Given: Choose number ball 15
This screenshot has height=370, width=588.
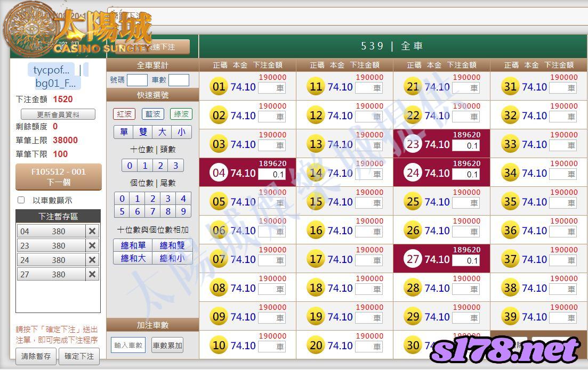Looking at the screenshot, I should pos(316,201).
